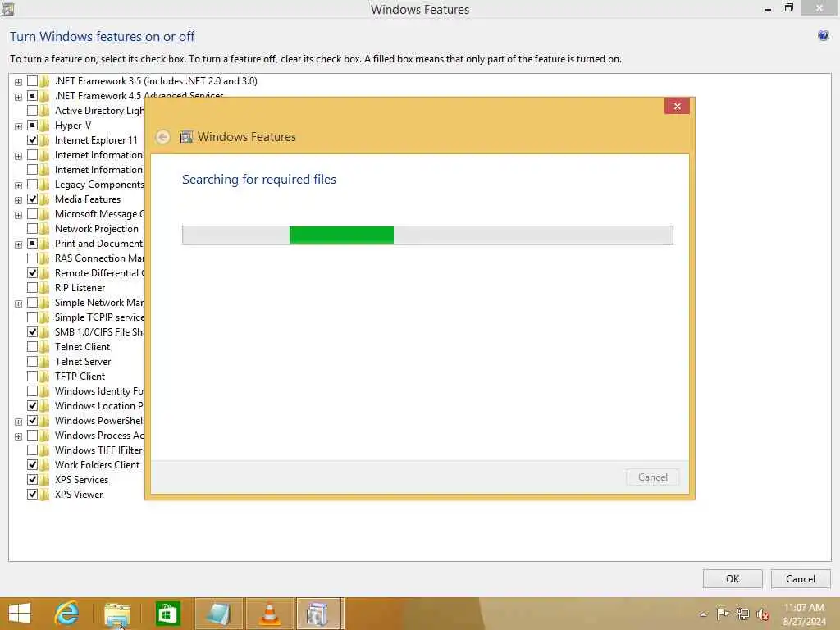Expand Media Features node

click(18, 200)
